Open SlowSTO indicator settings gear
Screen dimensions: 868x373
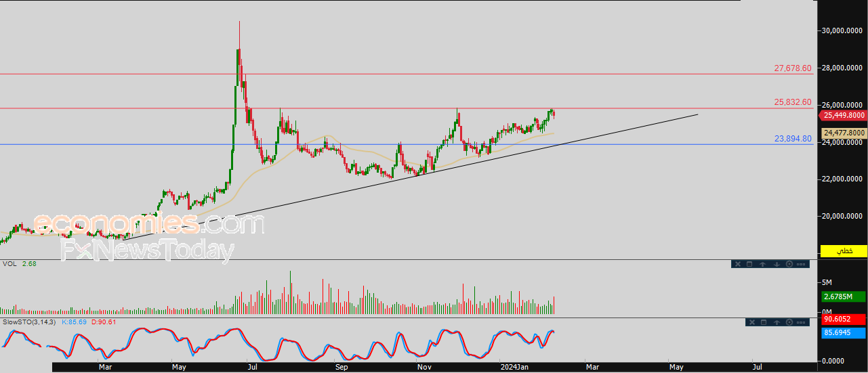coord(789,322)
